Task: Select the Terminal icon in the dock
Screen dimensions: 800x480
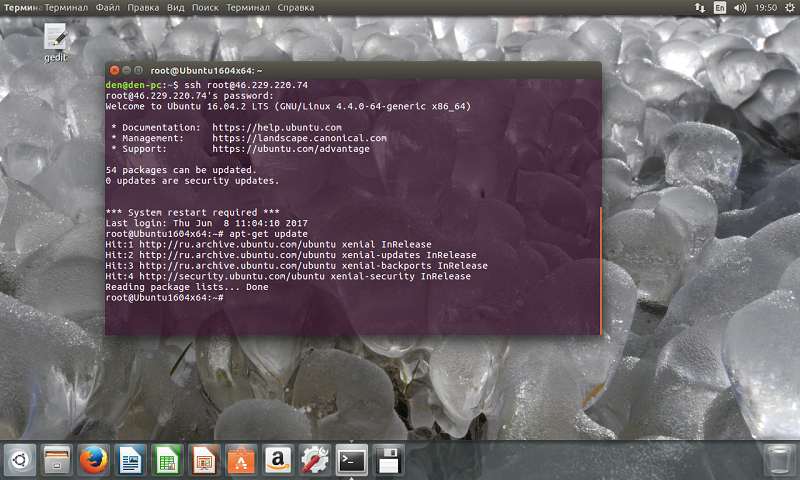Action: pos(352,460)
